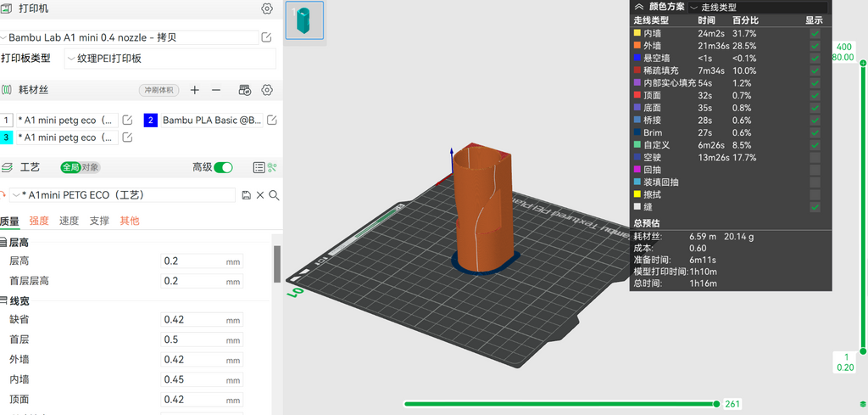The width and height of the screenshot is (868, 415).
Task: Toggle display of Brim lines
Action: coord(815,132)
